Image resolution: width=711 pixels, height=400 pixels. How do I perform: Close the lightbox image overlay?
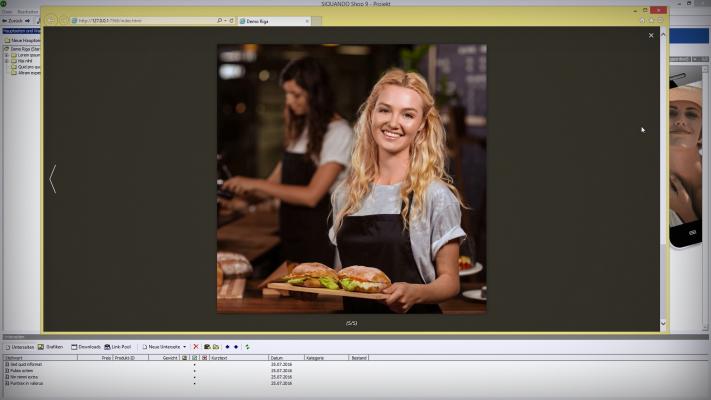(651, 35)
